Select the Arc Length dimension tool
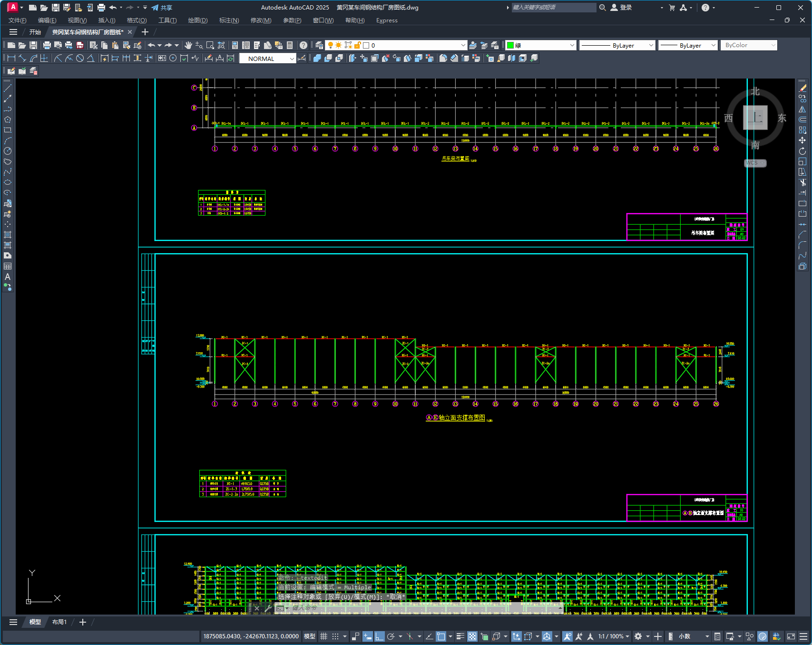 (x=33, y=58)
